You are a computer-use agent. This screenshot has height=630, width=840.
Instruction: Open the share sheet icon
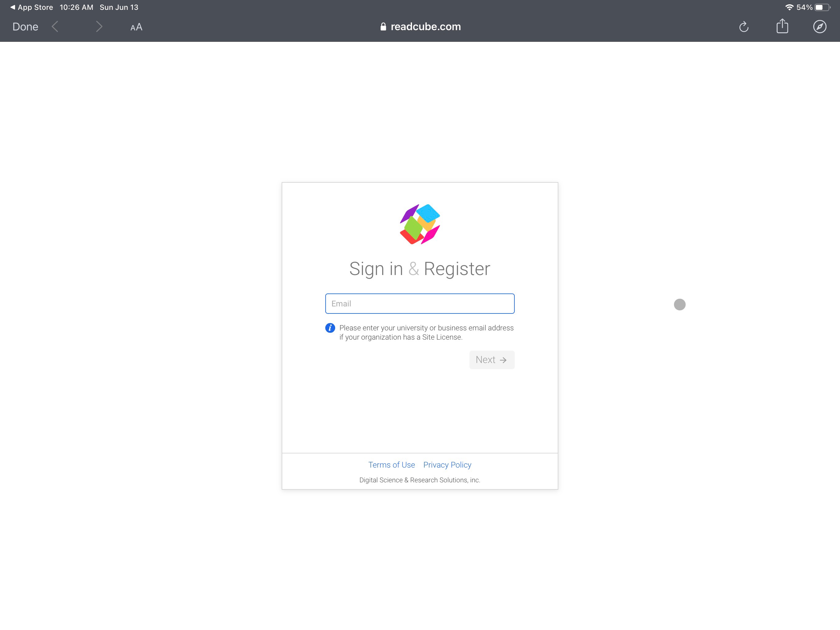click(782, 26)
